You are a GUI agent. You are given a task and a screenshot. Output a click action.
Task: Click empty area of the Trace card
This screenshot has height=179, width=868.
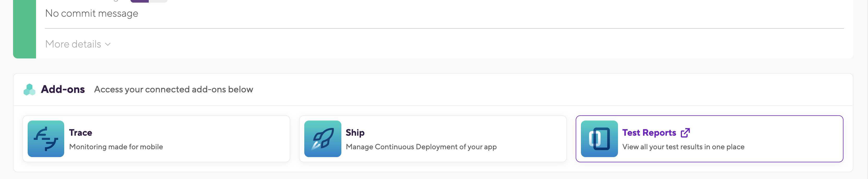click(226, 139)
